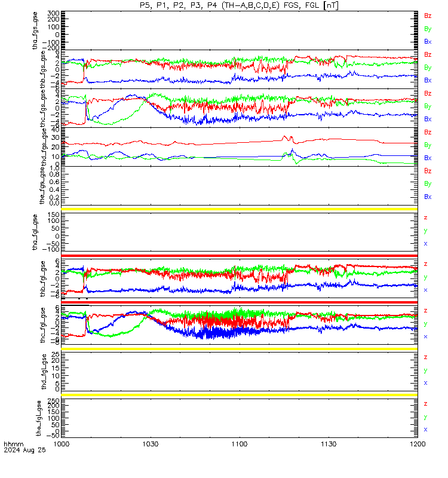Click red Bz legend of thb_fgs_gse panel
448x478 pixels.
[428, 54]
